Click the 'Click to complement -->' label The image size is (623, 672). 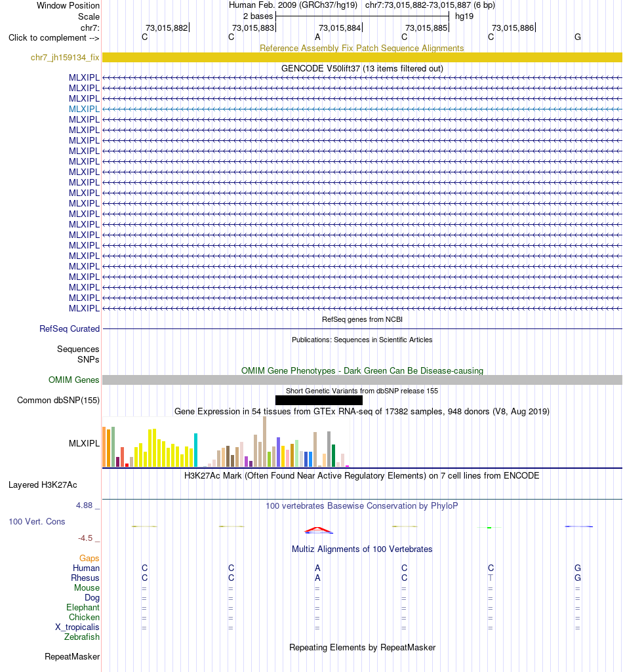(54, 38)
